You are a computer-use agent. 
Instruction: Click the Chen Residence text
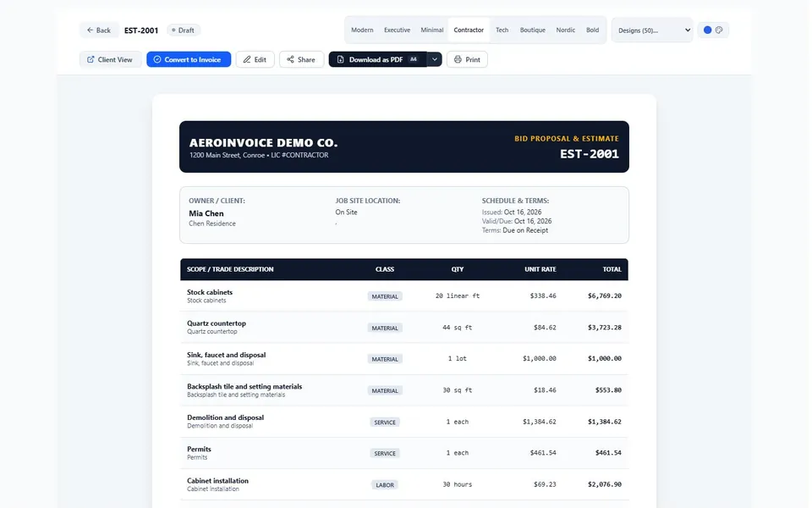212,224
